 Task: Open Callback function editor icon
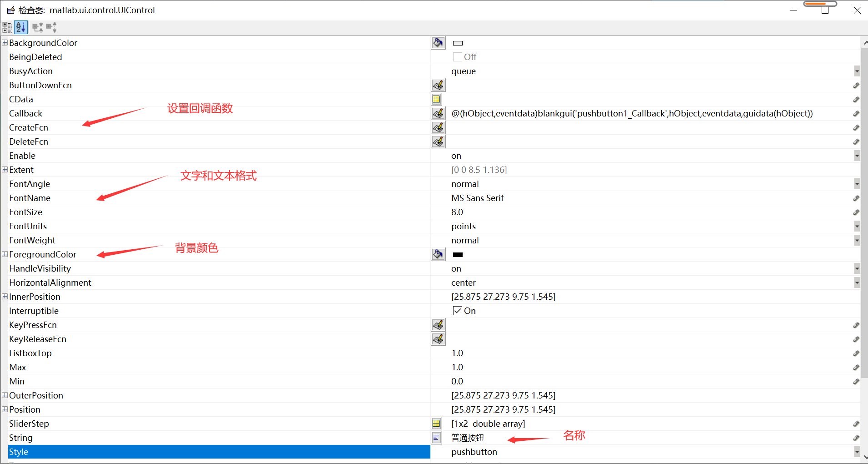click(438, 113)
